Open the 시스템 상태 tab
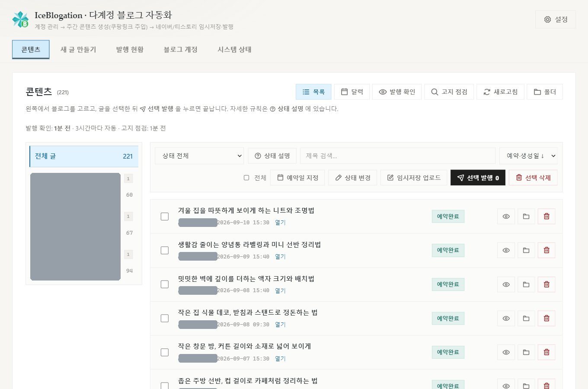Image resolution: width=588 pixels, height=389 pixels. click(234, 49)
